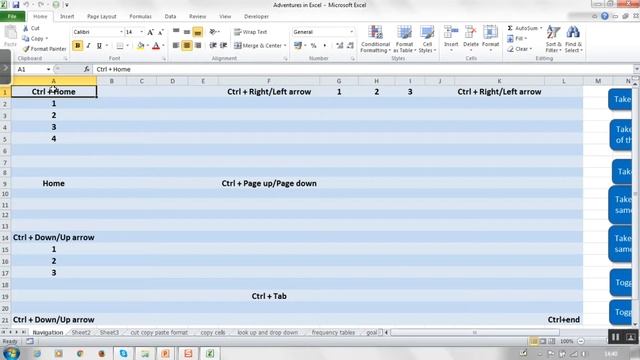The height and width of the screenshot is (360, 640).
Task: Enable Wrap Text
Action: (251, 32)
